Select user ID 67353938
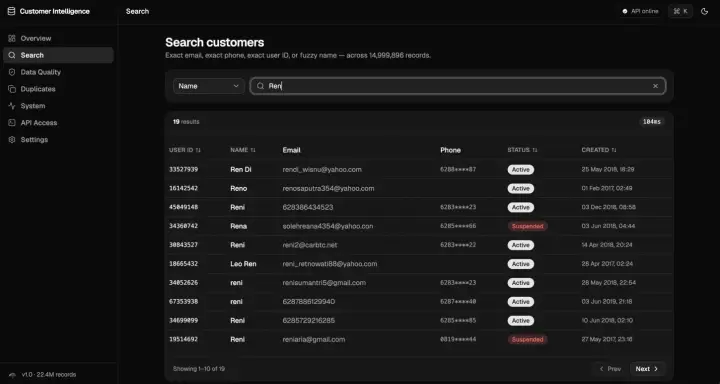720x384 pixels. coord(183,302)
